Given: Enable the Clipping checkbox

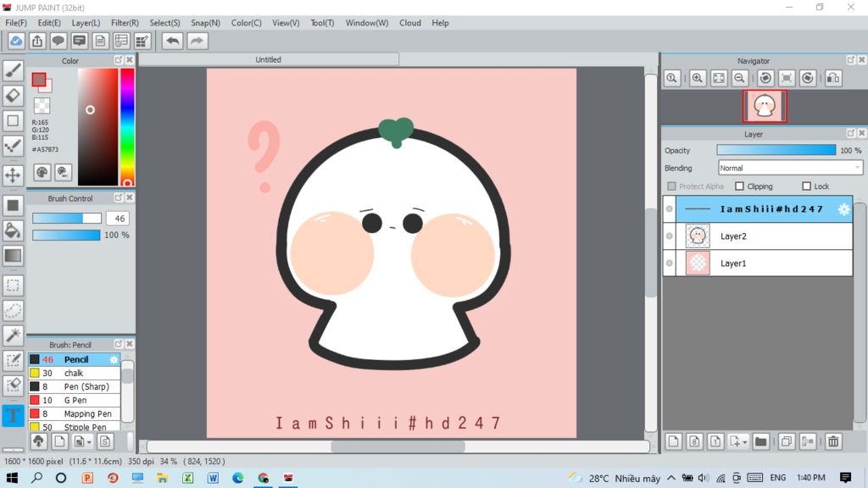Looking at the screenshot, I should point(739,186).
